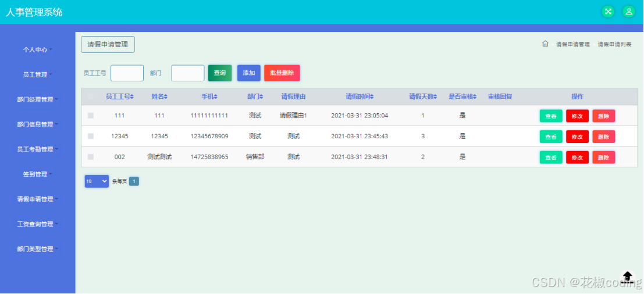Click the 添加 add button
Viewport: 644px width, 294px height.
pyautogui.click(x=249, y=73)
